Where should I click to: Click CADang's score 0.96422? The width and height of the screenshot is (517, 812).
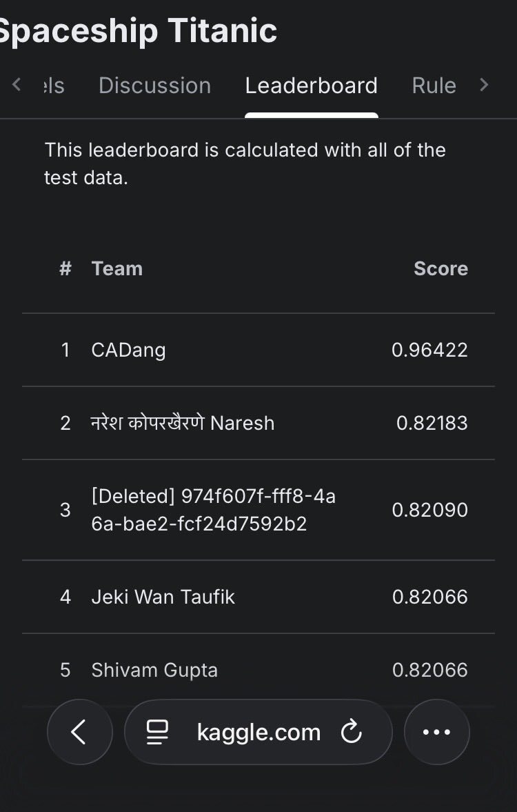pyautogui.click(x=429, y=350)
